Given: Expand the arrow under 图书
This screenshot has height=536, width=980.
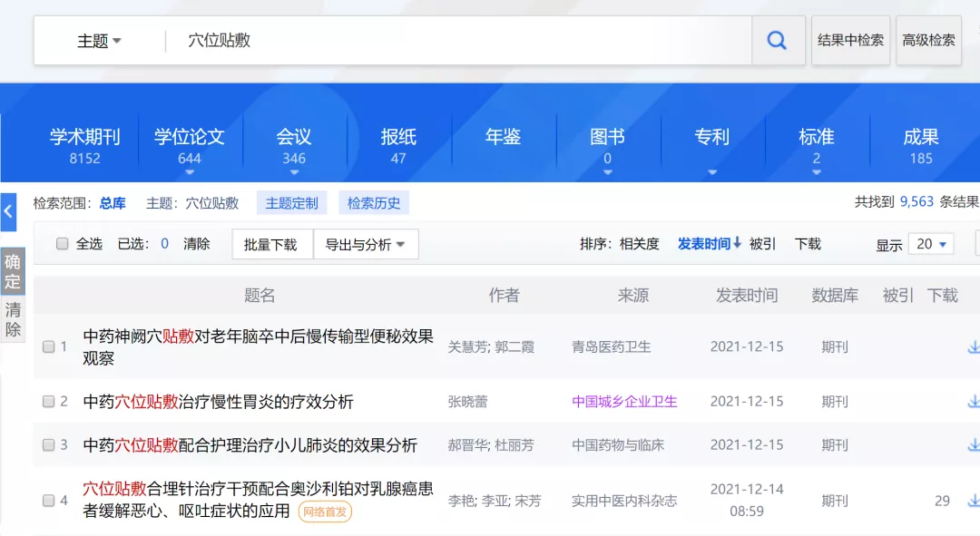Looking at the screenshot, I should (x=607, y=171).
